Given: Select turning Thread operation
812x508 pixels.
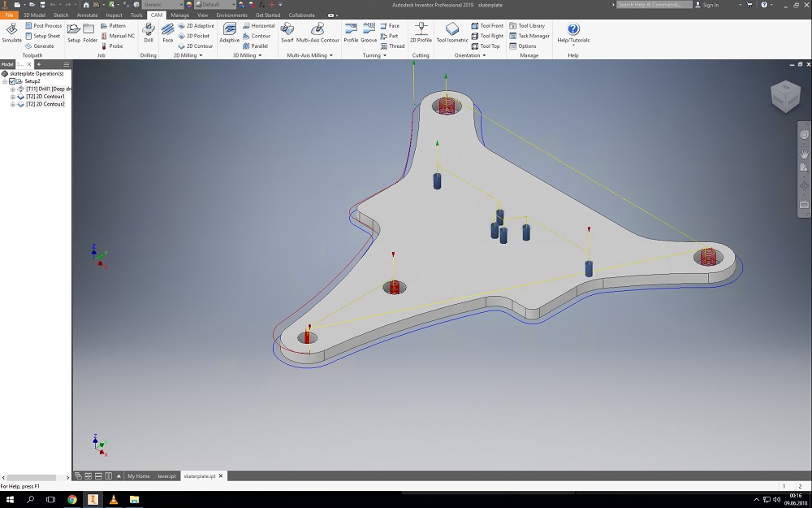Looking at the screenshot, I should coord(392,46).
